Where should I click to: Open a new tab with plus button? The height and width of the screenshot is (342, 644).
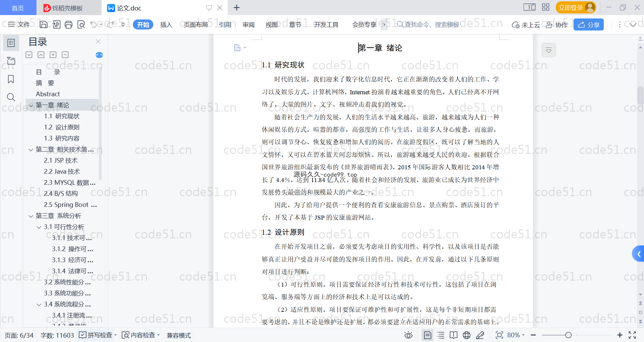pos(236,7)
